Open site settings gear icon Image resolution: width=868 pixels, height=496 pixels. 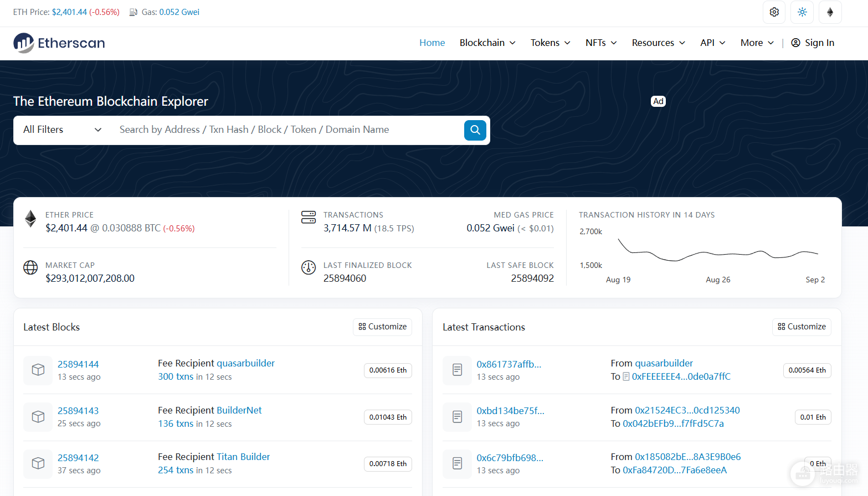click(774, 12)
